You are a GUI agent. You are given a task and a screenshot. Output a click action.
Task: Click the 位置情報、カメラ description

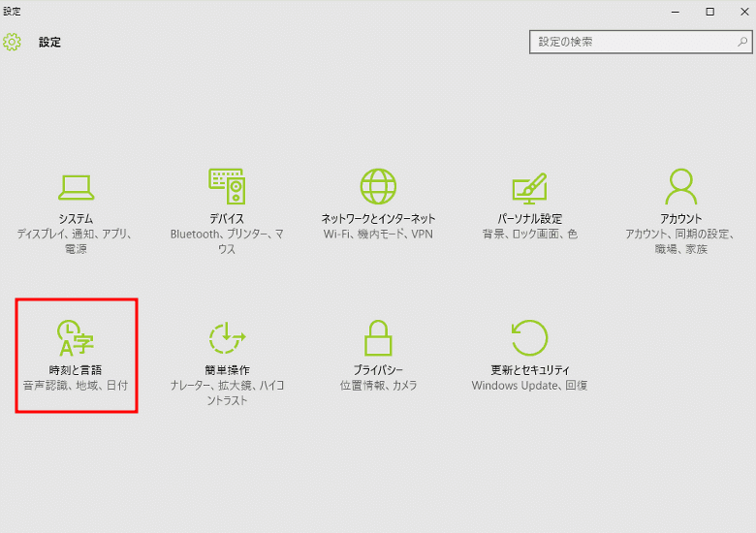tap(378, 386)
